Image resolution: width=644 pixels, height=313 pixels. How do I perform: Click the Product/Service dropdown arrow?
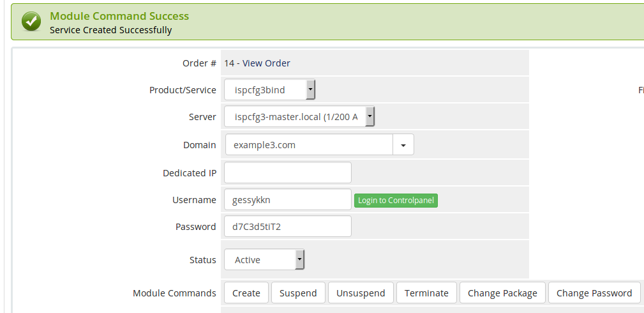point(310,89)
